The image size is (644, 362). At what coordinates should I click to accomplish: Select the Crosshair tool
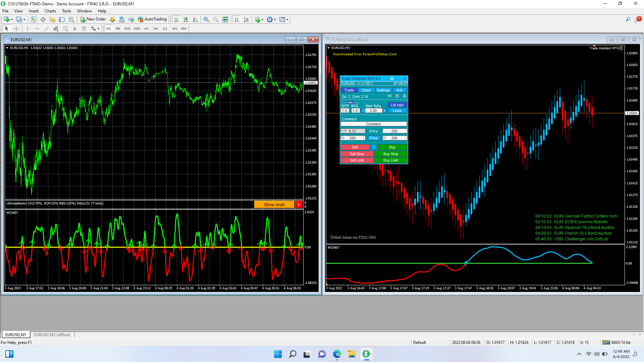pyautogui.click(x=16, y=29)
